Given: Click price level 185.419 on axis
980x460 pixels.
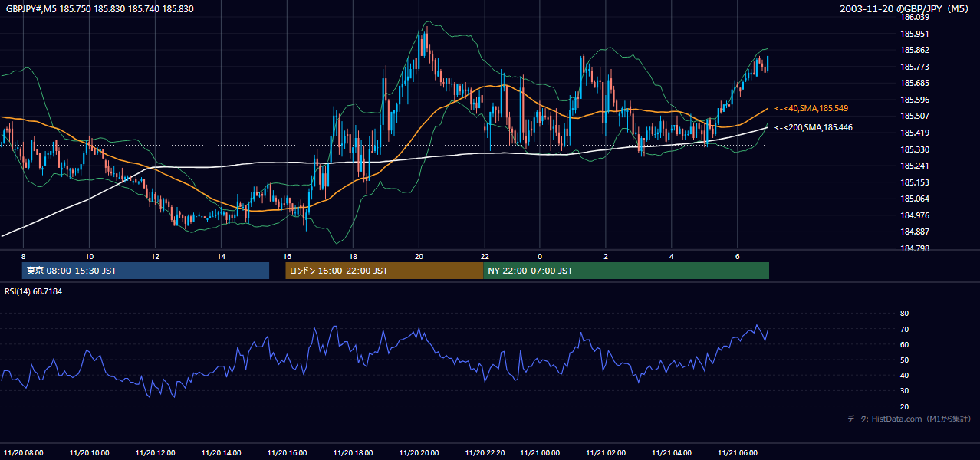Looking at the screenshot, I should pos(915,133).
